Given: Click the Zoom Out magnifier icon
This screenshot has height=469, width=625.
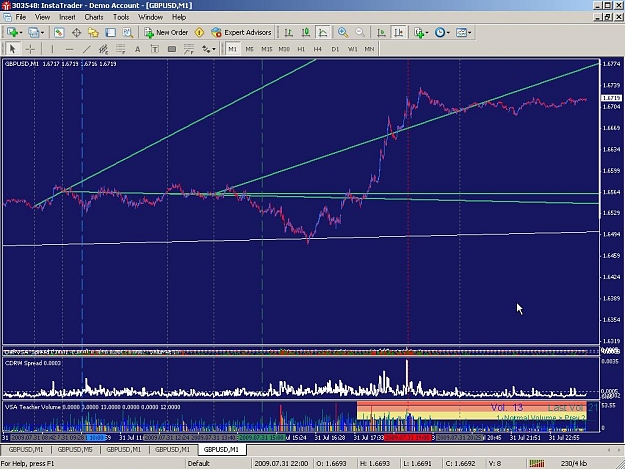Looking at the screenshot, I should coord(360,32).
